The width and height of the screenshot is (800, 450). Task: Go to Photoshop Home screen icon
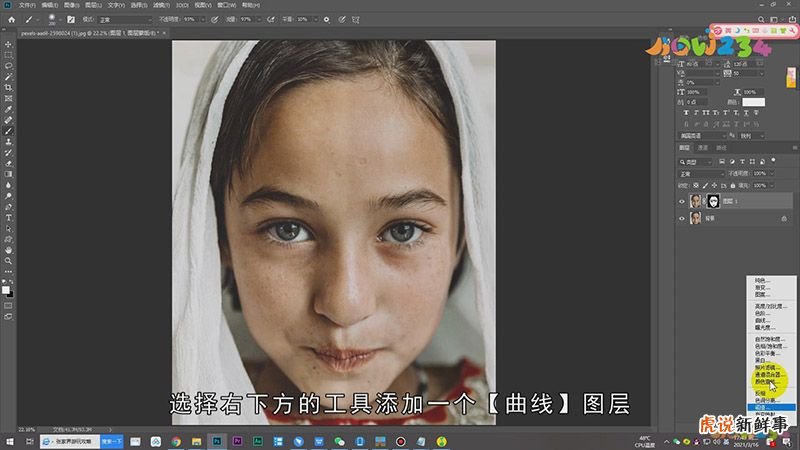[x=11, y=19]
